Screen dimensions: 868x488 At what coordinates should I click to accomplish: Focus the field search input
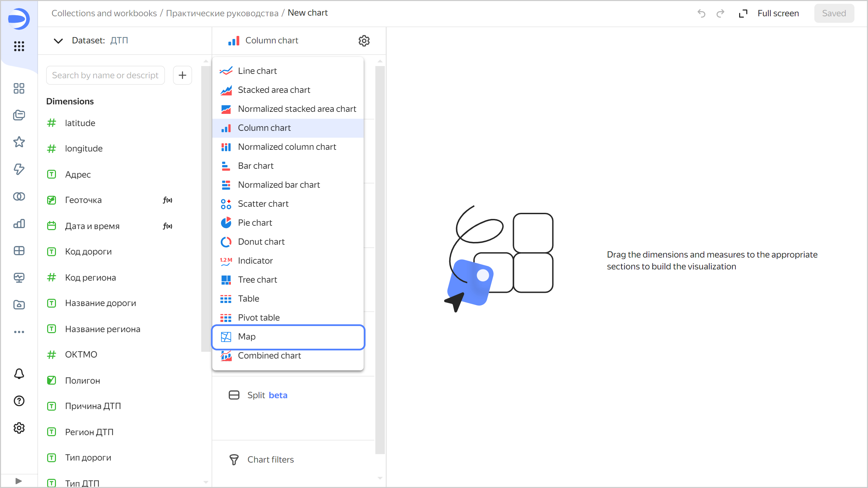[105, 75]
